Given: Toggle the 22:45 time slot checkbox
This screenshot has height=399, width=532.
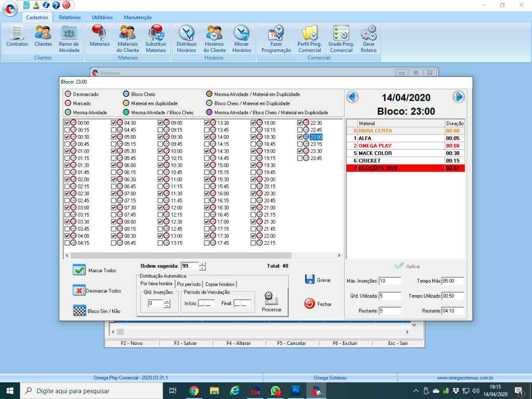Looking at the screenshot, I should (300, 130).
